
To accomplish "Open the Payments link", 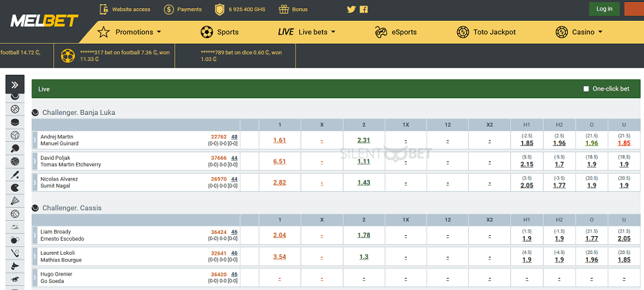I will [x=189, y=9].
